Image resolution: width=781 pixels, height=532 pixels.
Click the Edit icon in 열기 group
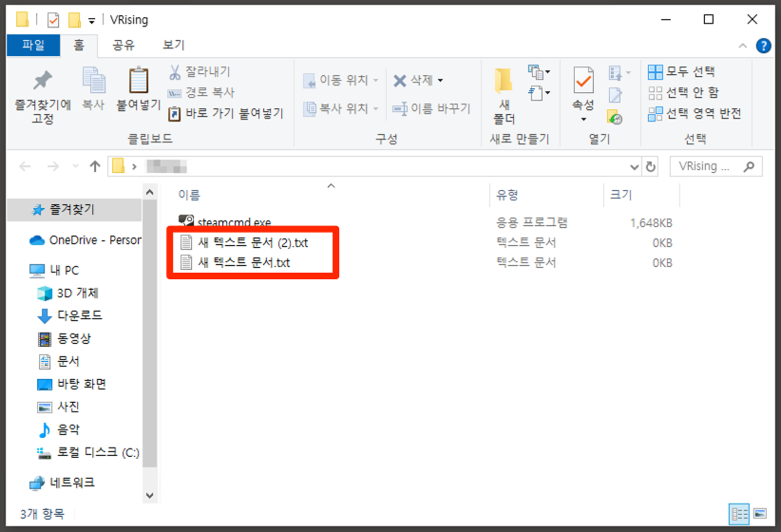[615, 95]
